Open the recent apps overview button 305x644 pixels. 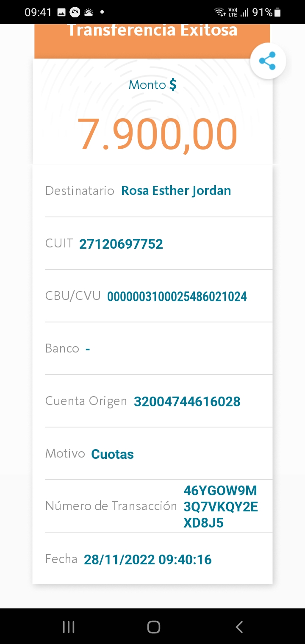pos(69,627)
